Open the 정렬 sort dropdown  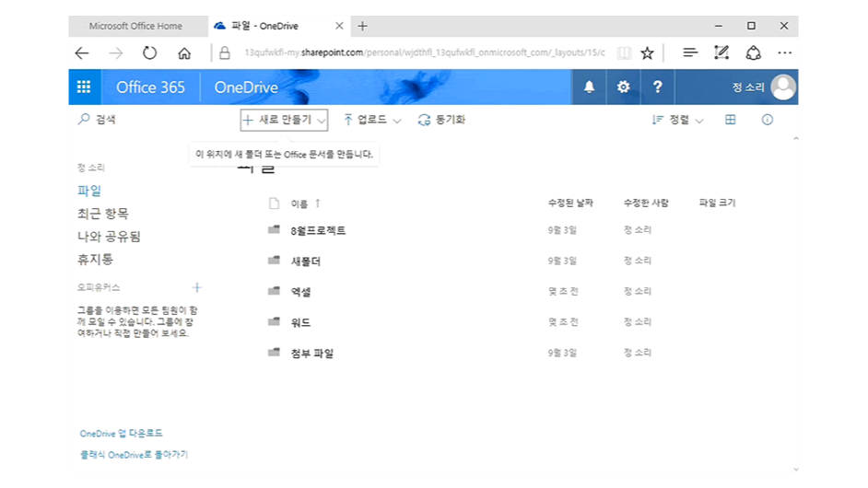678,120
